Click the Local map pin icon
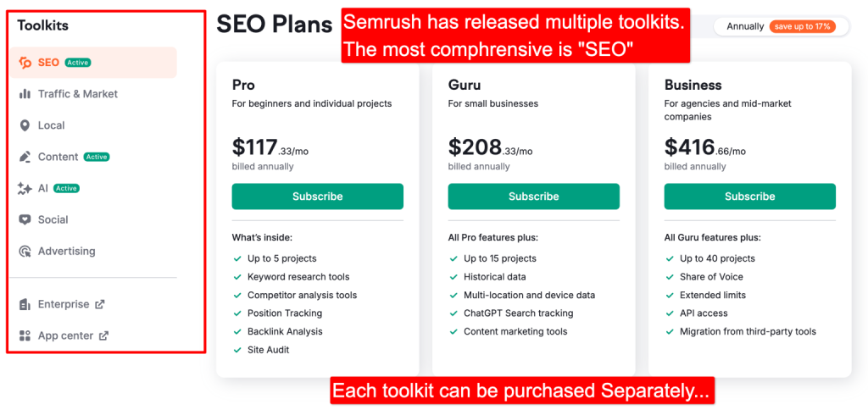 tap(25, 125)
